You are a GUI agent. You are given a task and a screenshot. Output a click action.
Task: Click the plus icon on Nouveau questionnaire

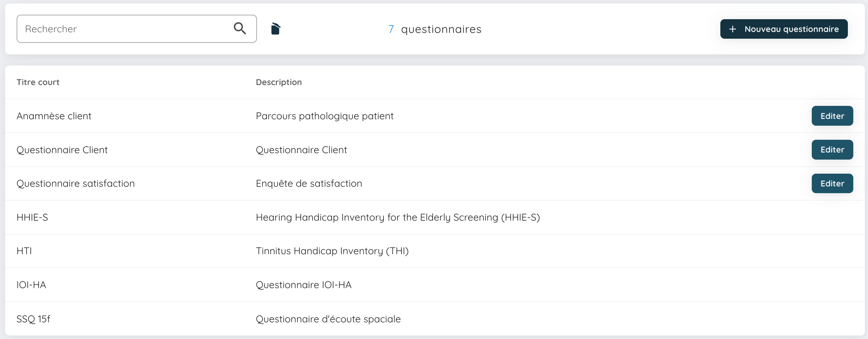coord(733,29)
